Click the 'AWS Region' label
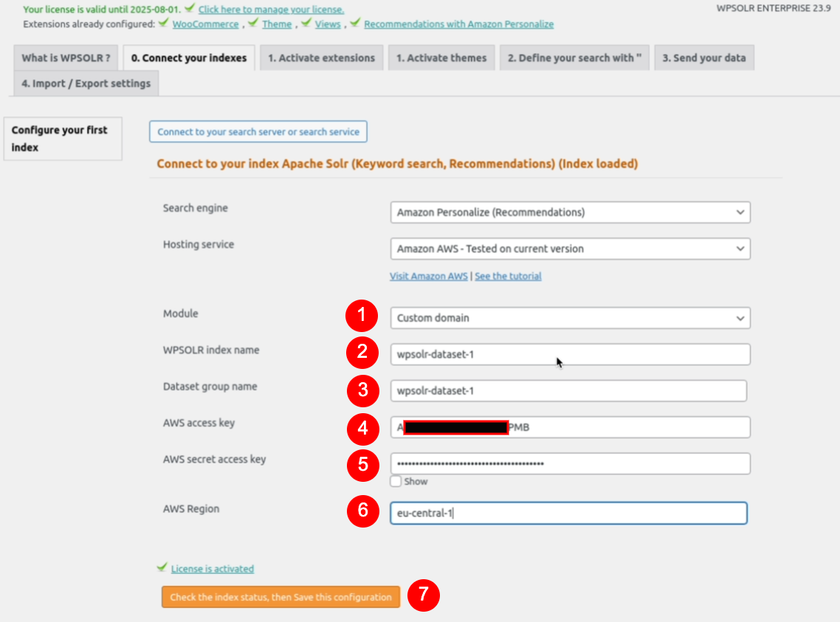The image size is (840, 622). point(190,509)
